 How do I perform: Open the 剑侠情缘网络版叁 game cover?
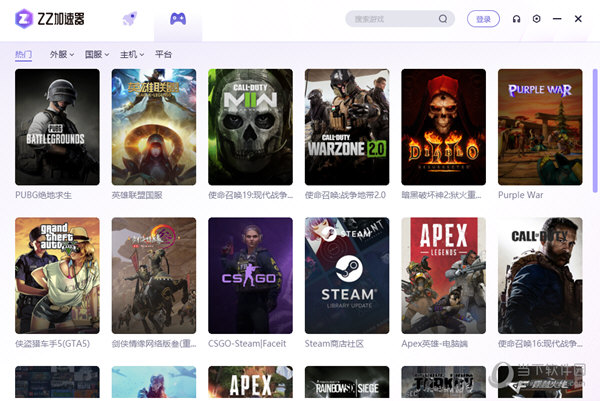point(154,275)
